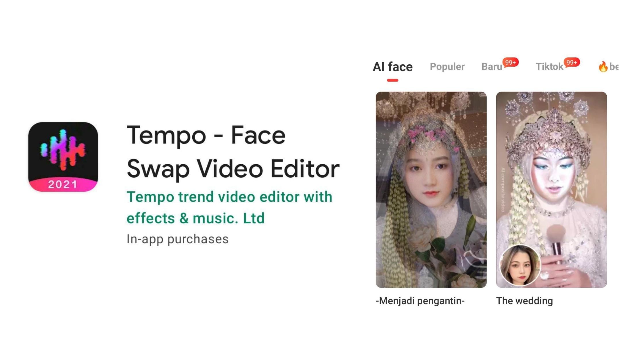Click 'The wedding' caption

524,301
